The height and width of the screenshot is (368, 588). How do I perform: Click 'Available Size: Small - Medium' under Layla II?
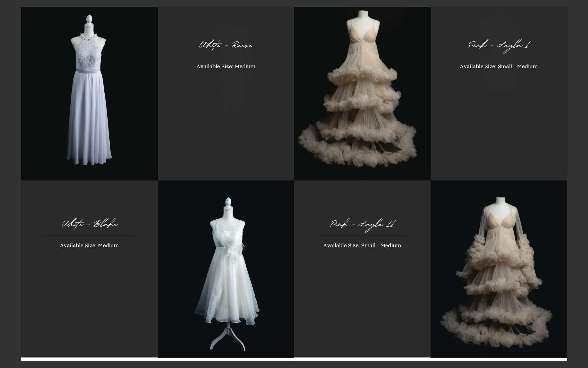[x=362, y=245]
